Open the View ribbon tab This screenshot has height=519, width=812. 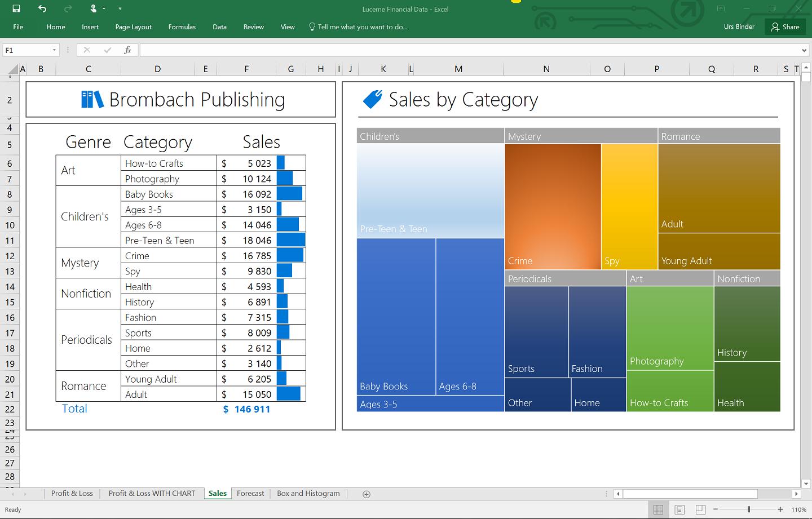(x=288, y=26)
